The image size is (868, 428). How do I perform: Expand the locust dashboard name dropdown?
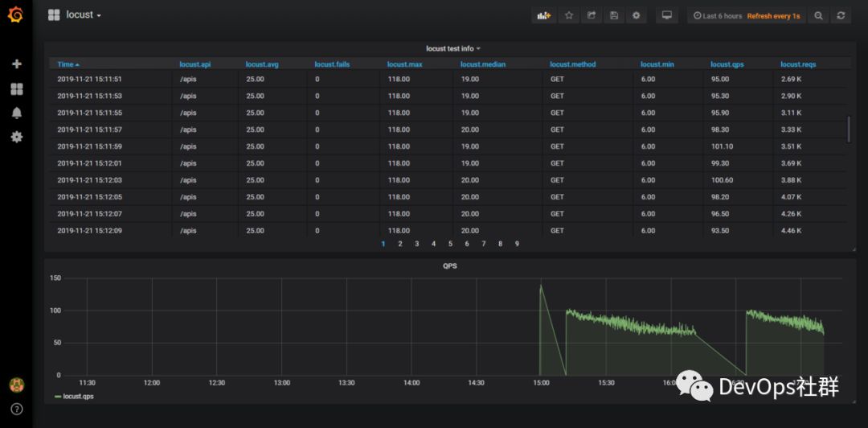point(83,15)
